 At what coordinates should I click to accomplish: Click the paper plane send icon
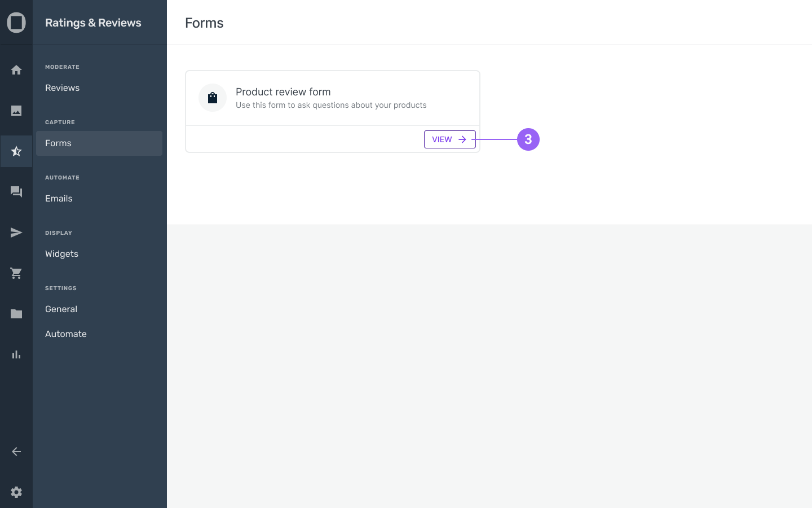click(x=16, y=233)
